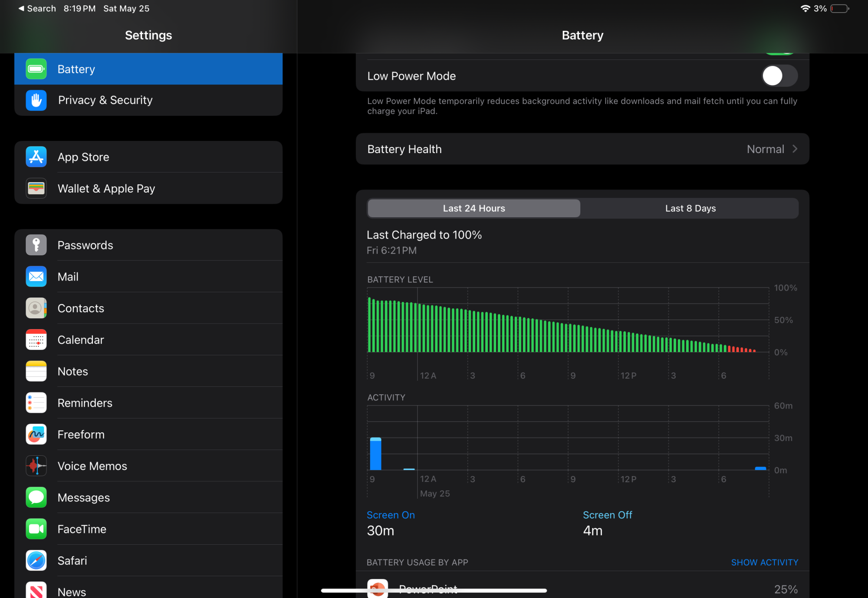Tap the Wallet & Apple Pay icon
This screenshot has width=868, height=598.
click(36, 189)
